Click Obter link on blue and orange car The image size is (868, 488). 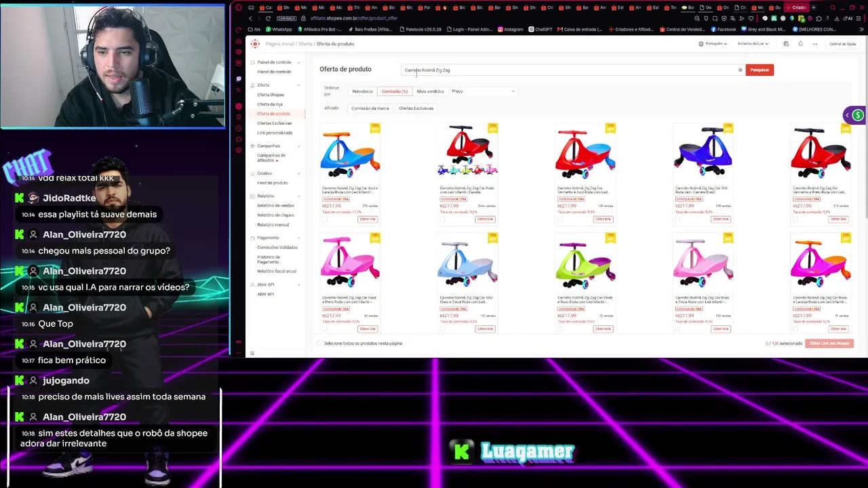pyautogui.click(x=368, y=219)
